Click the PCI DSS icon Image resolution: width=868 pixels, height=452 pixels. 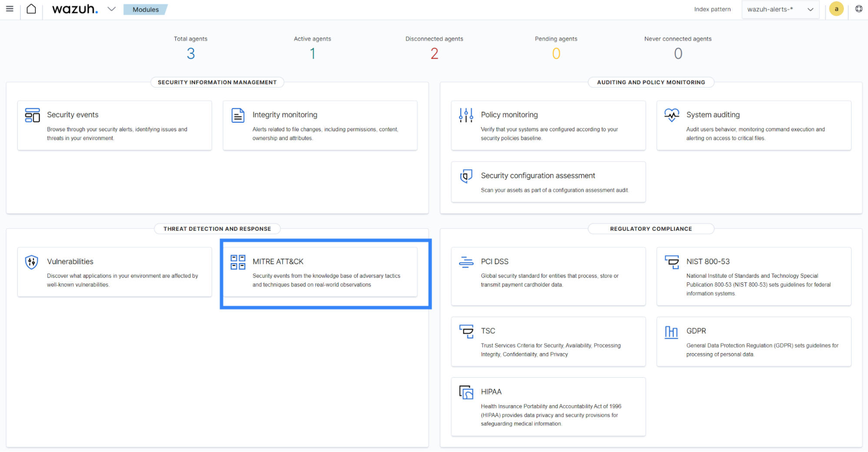pos(466,262)
